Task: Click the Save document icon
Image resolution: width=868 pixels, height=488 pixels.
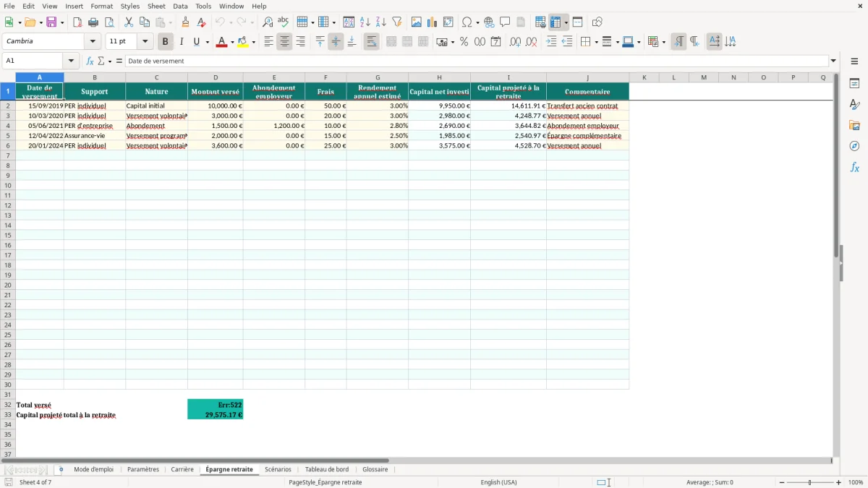Action: coord(51,22)
